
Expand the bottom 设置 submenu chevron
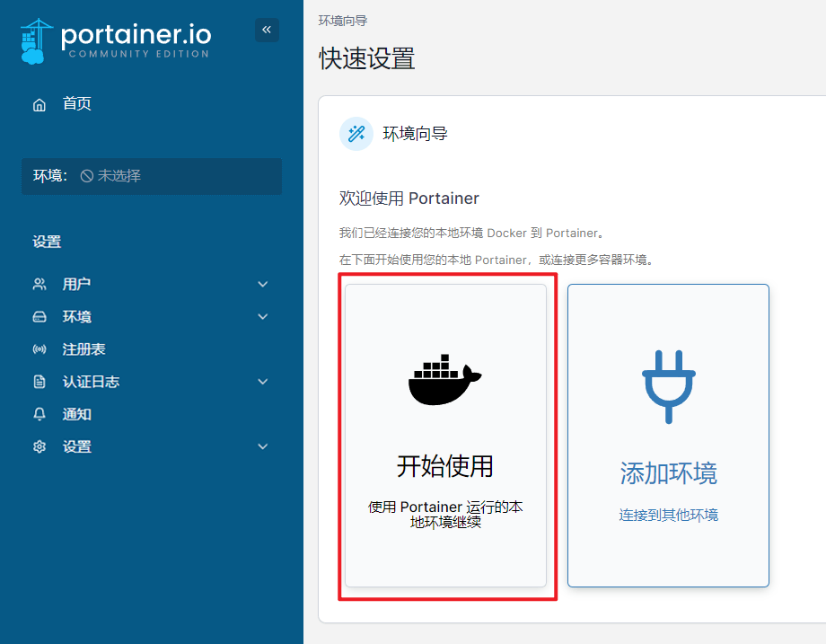tap(263, 446)
